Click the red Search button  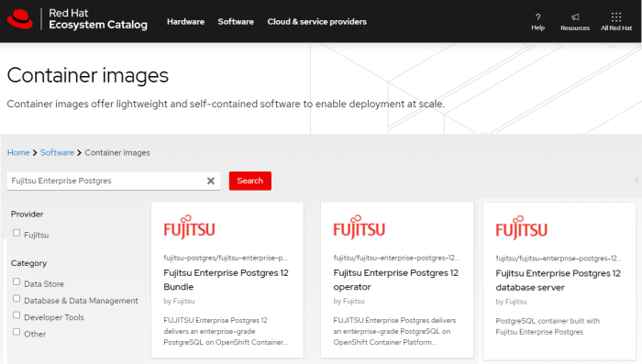tap(250, 181)
